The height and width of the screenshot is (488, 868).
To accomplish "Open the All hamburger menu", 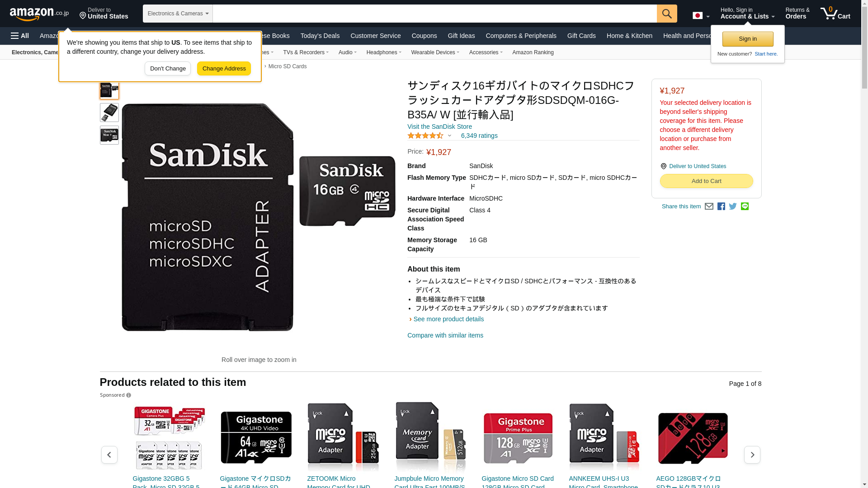I will pos(20,36).
